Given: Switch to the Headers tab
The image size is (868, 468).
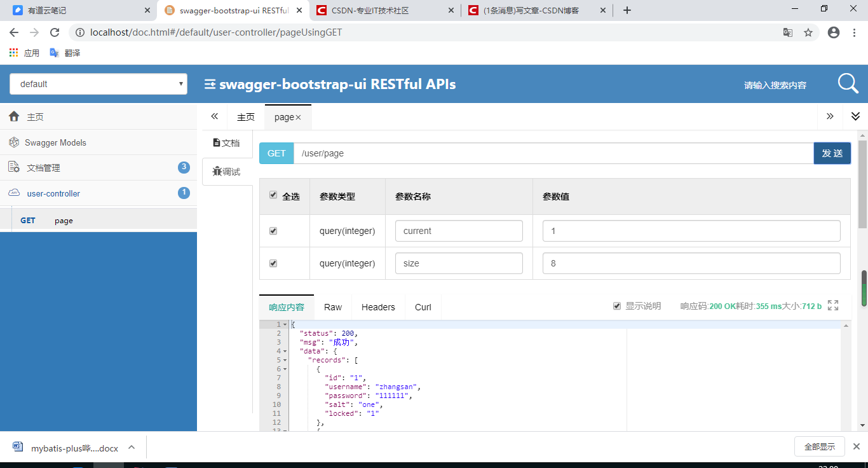Looking at the screenshot, I should pyautogui.click(x=378, y=306).
